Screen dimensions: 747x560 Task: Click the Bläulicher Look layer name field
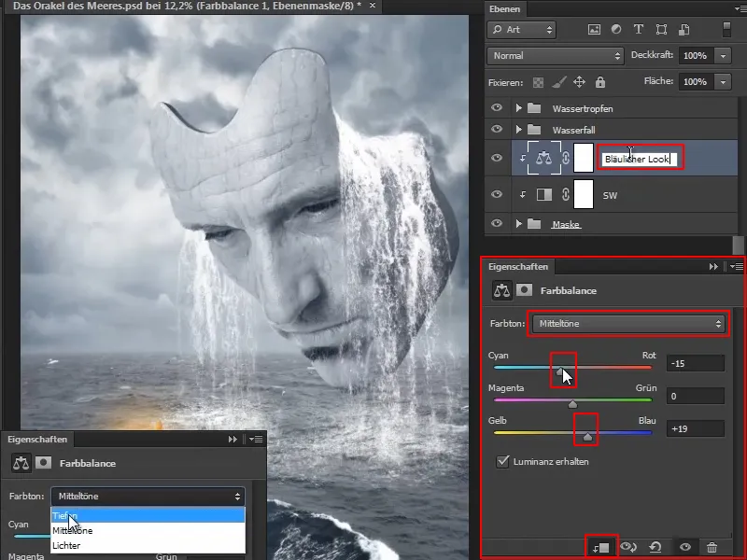[639, 159]
